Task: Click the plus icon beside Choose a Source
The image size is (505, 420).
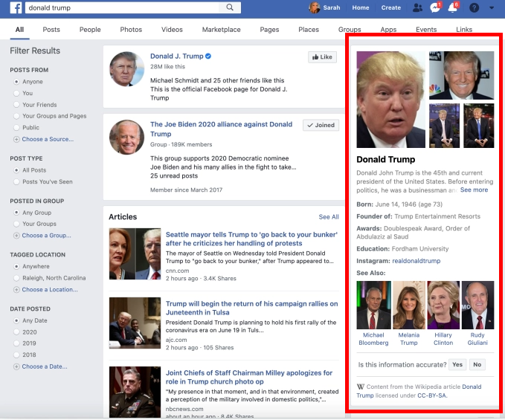Action: pyautogui.click(x=16, y=139)
